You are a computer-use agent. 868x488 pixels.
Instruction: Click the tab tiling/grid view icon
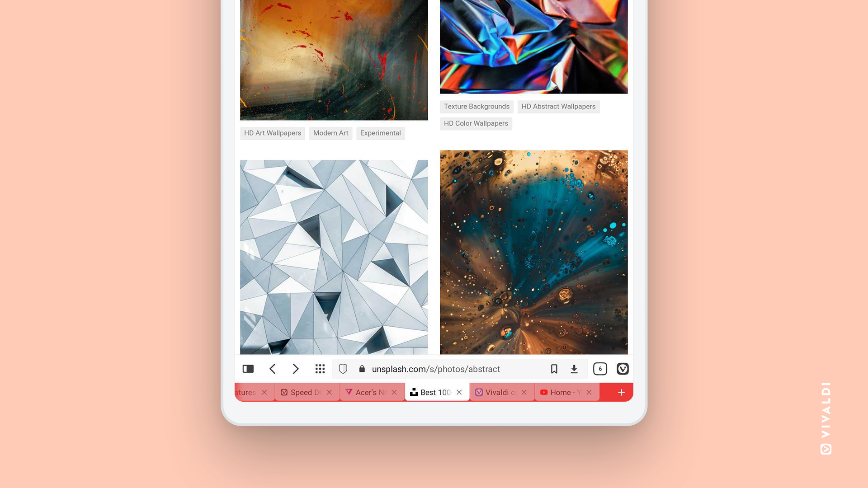320,369
